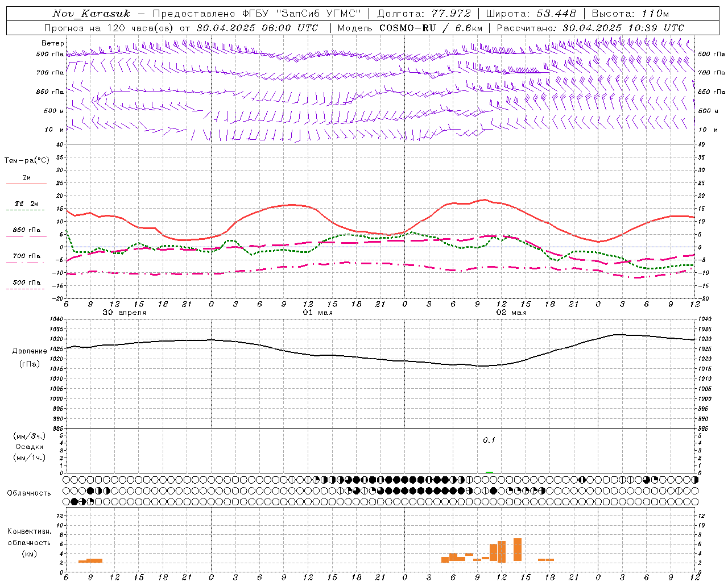Select the Td 2м legend entry
Screen dimensions: 728x582
(x=26, y=203)
